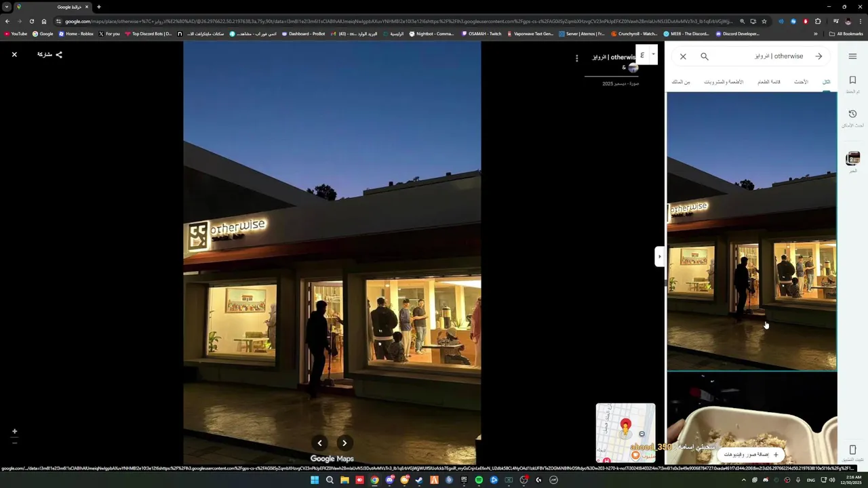Click the Add photos and videos button
This screenshot has width=868, height=488.
pos(751,455)
